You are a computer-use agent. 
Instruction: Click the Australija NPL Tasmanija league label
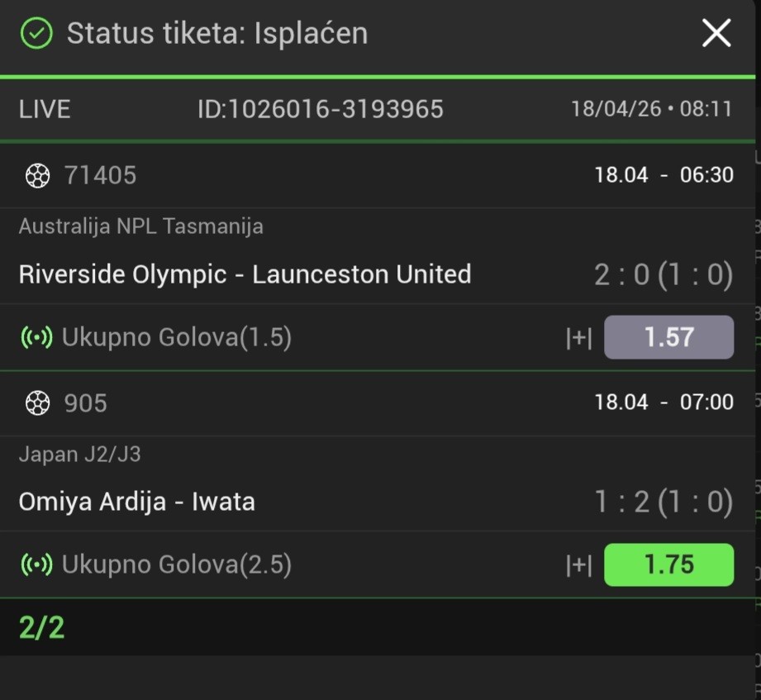click(x=140, y=226)
